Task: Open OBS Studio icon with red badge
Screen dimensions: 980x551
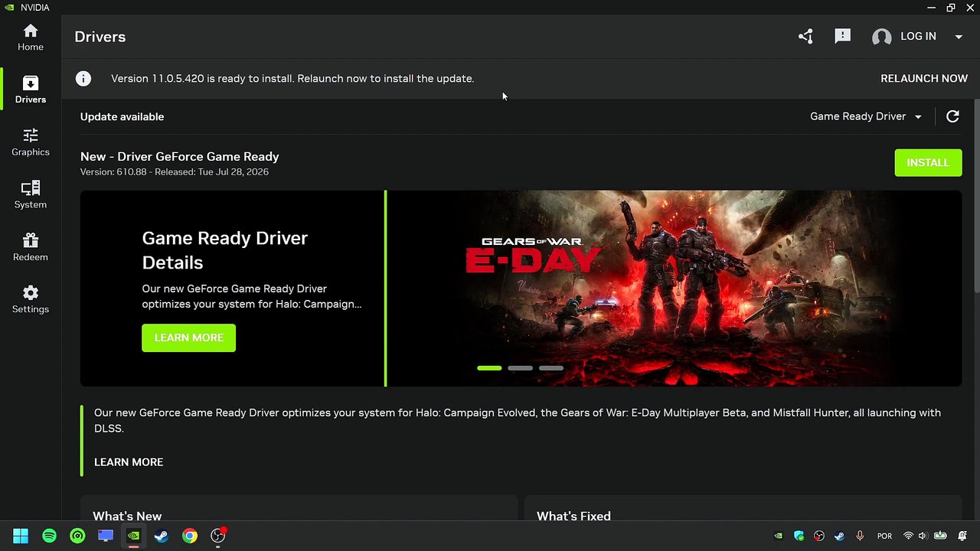Action: (218, 536)
